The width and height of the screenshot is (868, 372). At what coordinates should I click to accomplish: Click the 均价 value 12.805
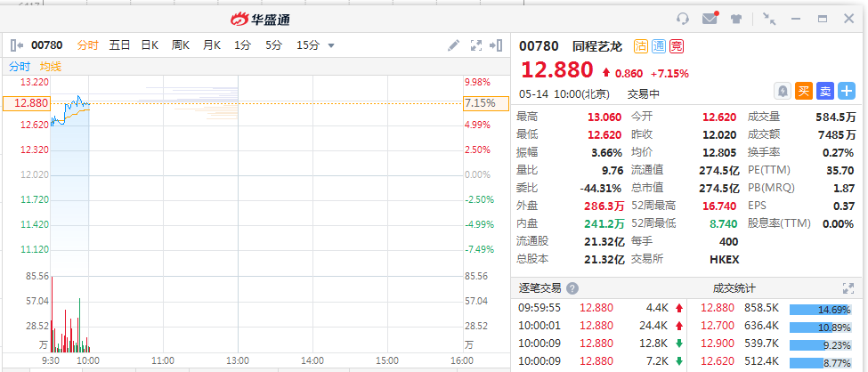(719, 153)
